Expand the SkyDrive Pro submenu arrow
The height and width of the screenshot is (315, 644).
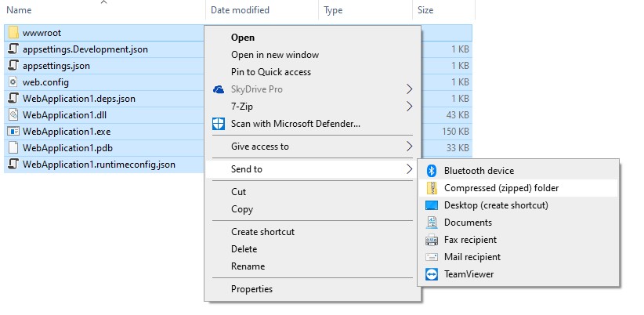click(x=409, y=89)
